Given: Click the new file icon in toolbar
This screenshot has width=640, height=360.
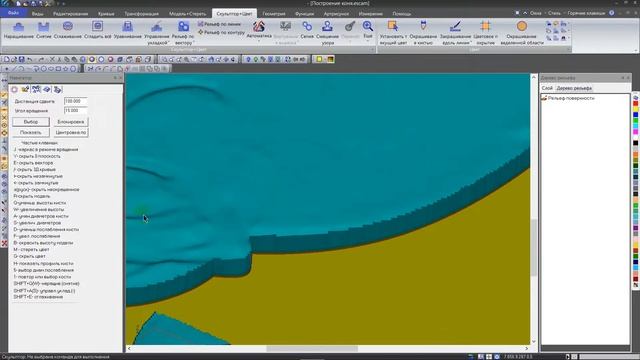Looking at the screenshot, I should pos(7,60).
